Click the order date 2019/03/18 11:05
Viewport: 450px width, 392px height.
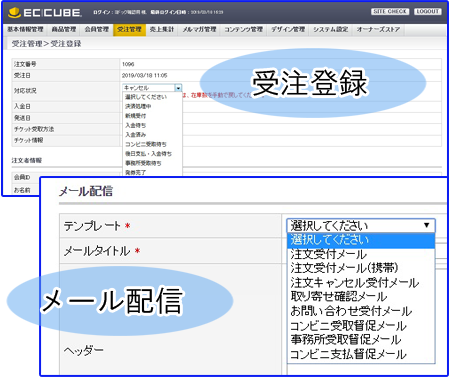point(144,76)
